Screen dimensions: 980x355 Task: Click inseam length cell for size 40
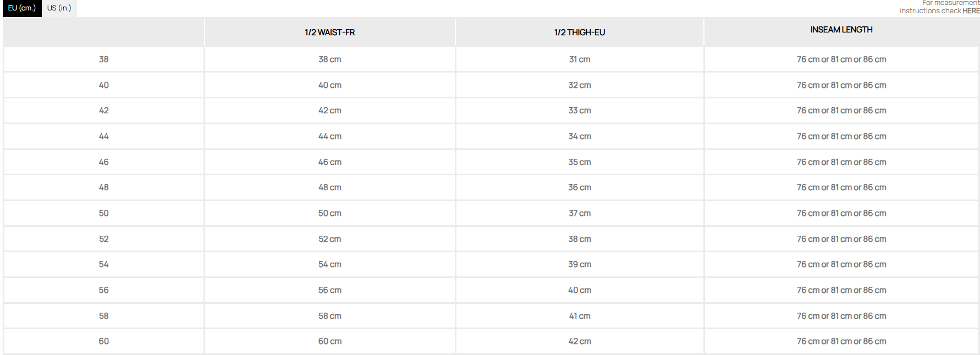tap(841, 85)
